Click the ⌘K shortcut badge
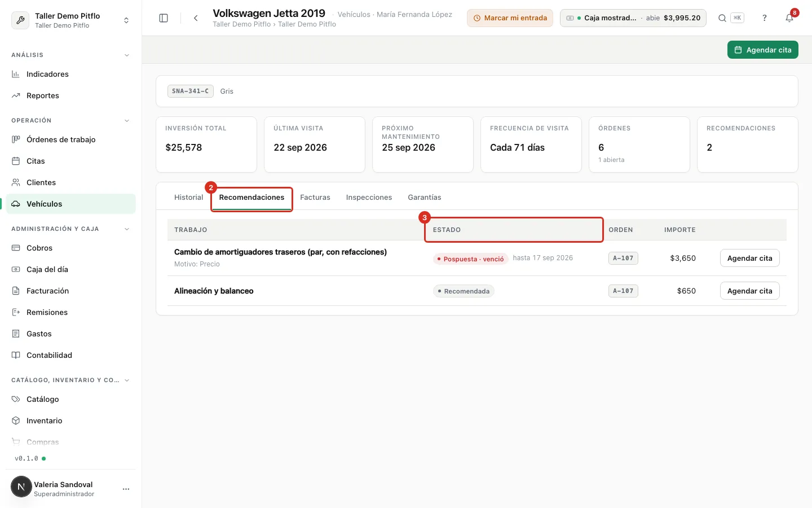The height and width of the screenshot is (508, 812). pyautogui.click(x=737, y=18)
